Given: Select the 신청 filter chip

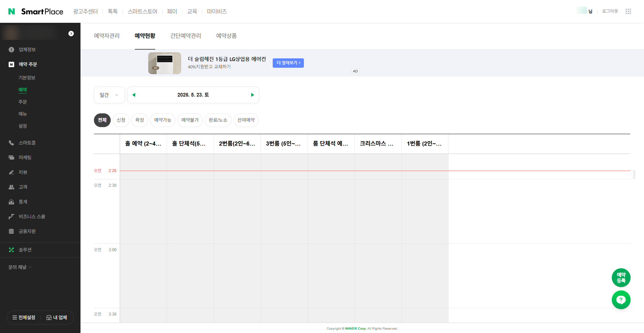Looking at the screenshot, I should point(121,120).
